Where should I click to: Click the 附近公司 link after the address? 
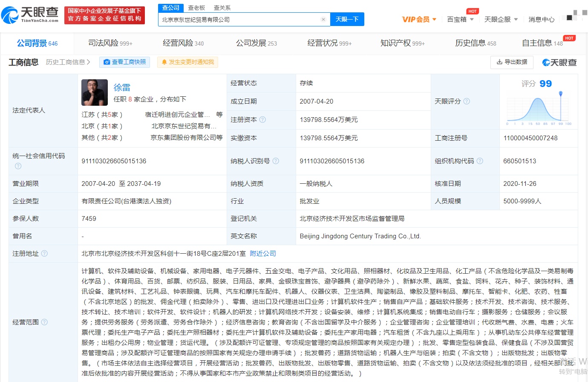pyautogui.click(x=263, y=254)
